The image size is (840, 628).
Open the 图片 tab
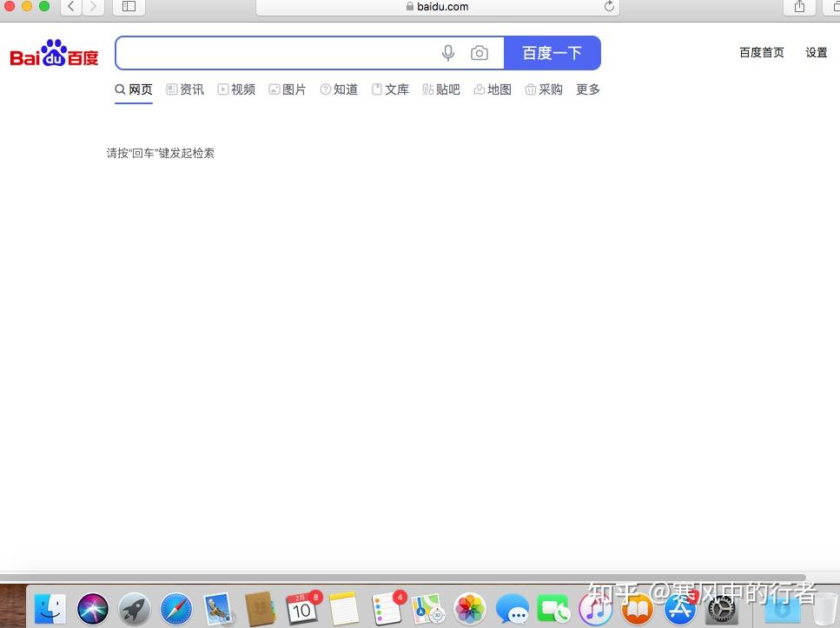click(288, 89)
